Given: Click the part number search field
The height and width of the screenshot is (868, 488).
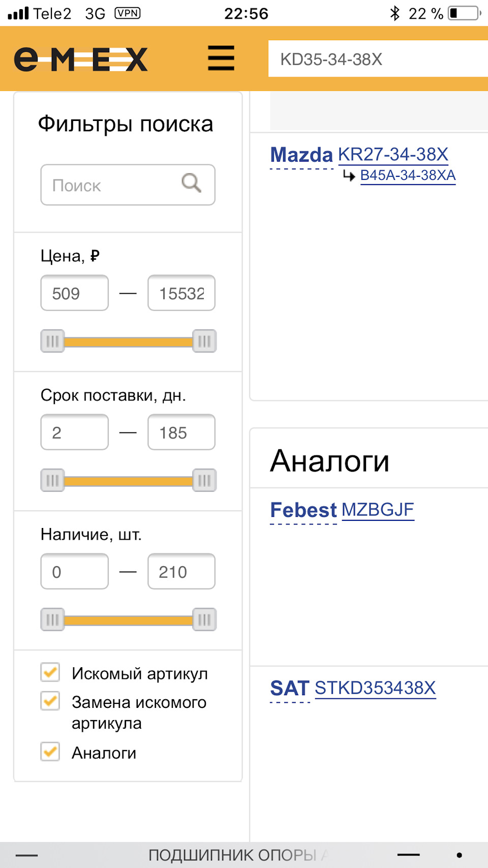Looking at the screenshot, I should (376, 59).
